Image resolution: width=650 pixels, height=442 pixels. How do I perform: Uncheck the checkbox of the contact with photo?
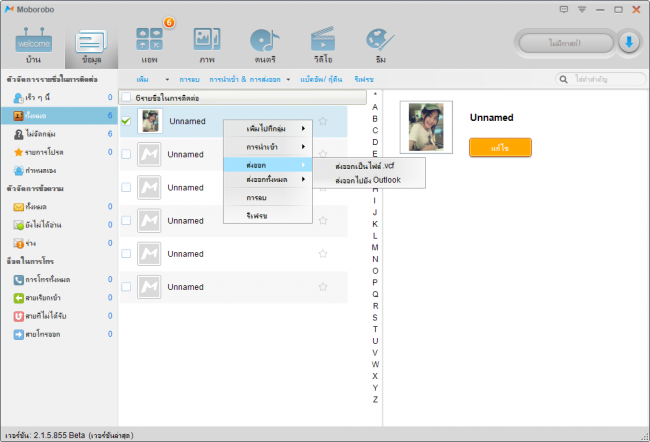point(126,121)
